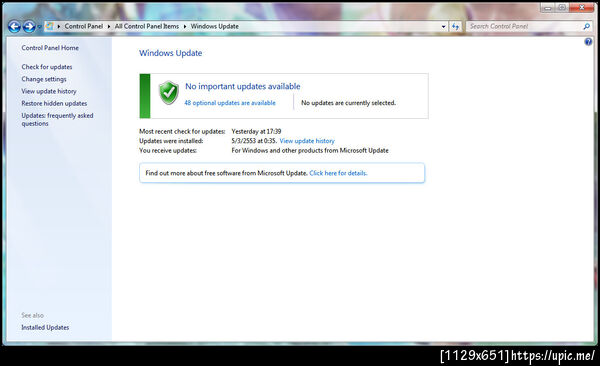Open View update history in sidebar
This screenshot has width=600, height=366.
[x=49, y=91]
